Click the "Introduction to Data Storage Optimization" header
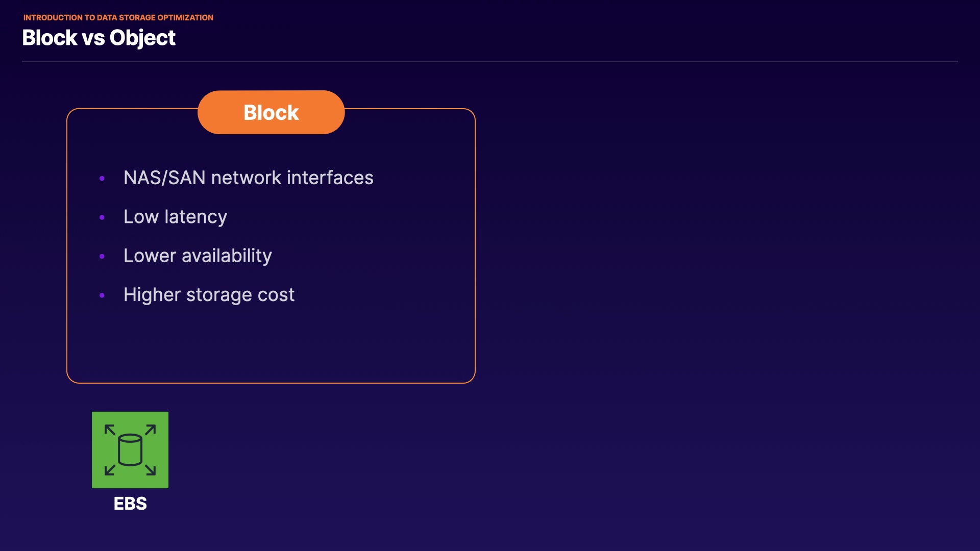Screen dimensions: 980x551 [x=118, y=17]
